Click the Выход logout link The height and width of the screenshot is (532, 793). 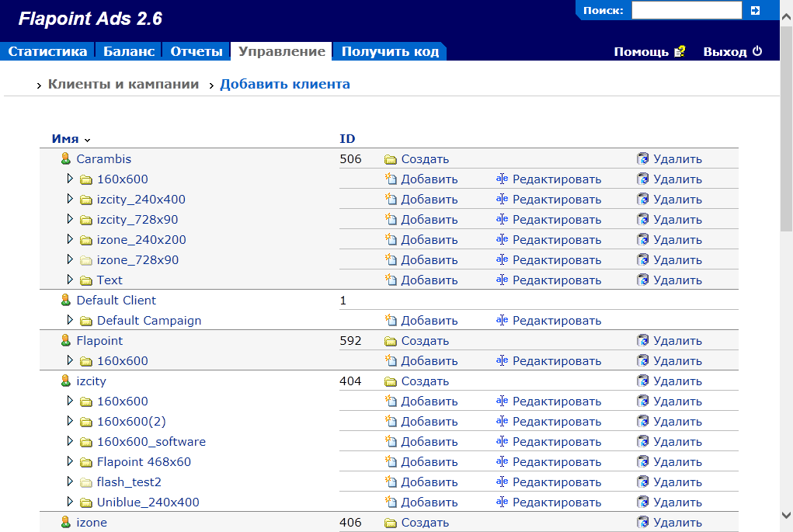(725, 51)
